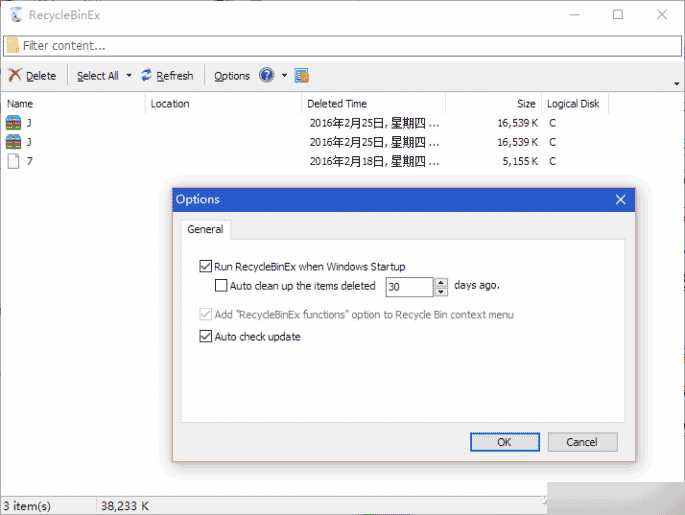This screenshot has width=685, height=515.
Task: Click RecycleBinEx app icon in title bar
Action: 13,15
